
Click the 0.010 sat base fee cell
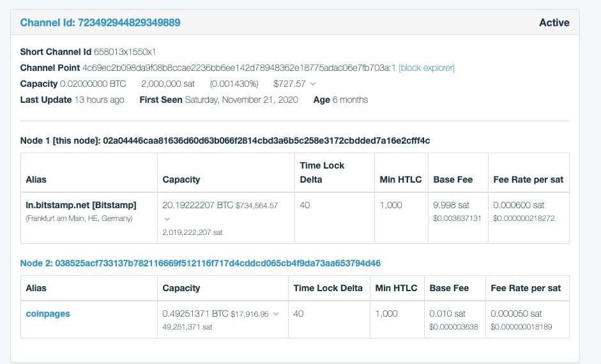(x=447, y=314)
